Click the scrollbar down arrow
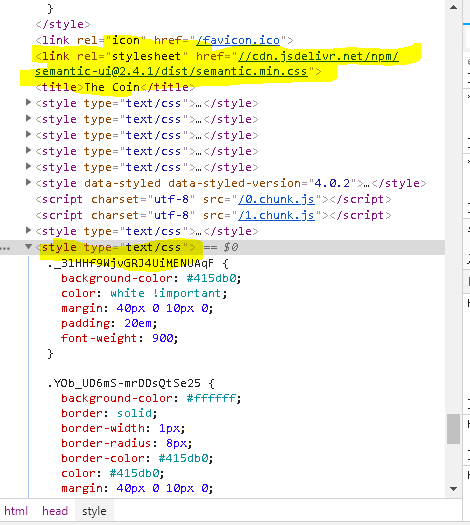Image resolution: width=470 pixels, height=525 pixels. pyautogui.click(x=454, y=489)
